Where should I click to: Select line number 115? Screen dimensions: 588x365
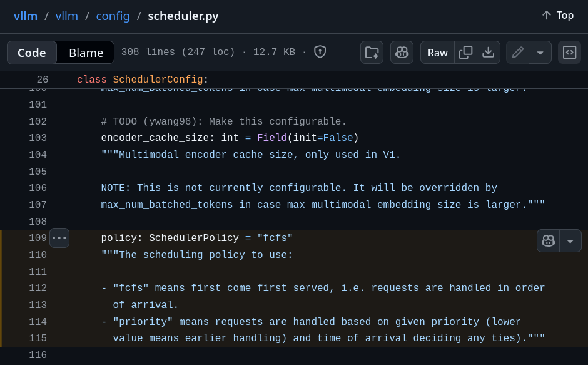(38, 338)
